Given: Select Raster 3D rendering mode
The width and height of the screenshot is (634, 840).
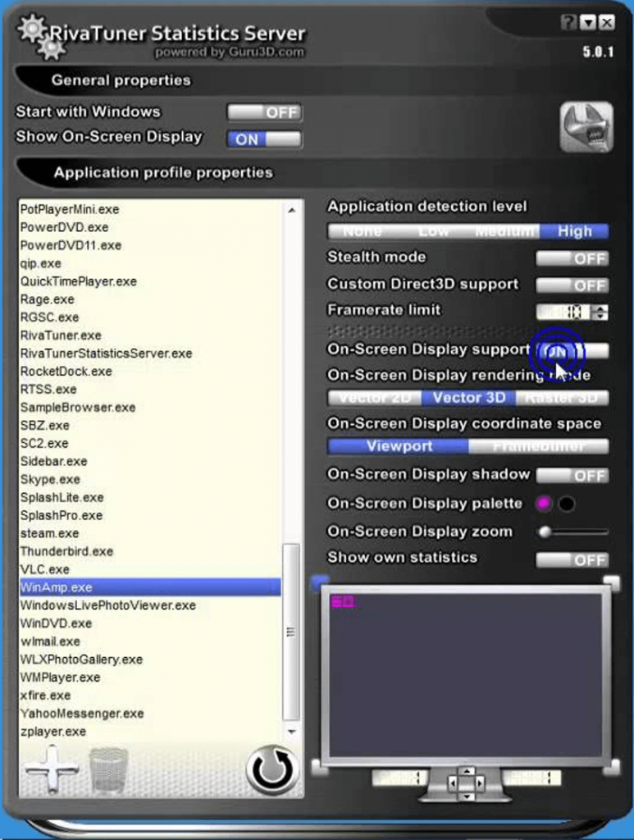Looking at the screenshot, I should click(563, 398).
